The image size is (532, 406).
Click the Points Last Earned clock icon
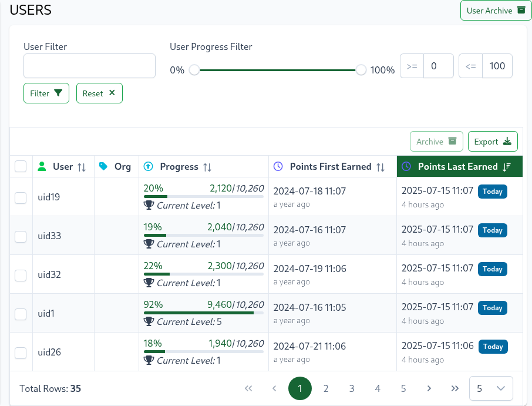click(x=406, y=166)
